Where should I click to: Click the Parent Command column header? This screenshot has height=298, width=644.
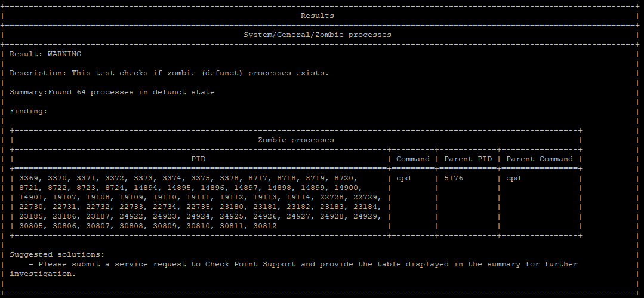(x=539, y=159)
